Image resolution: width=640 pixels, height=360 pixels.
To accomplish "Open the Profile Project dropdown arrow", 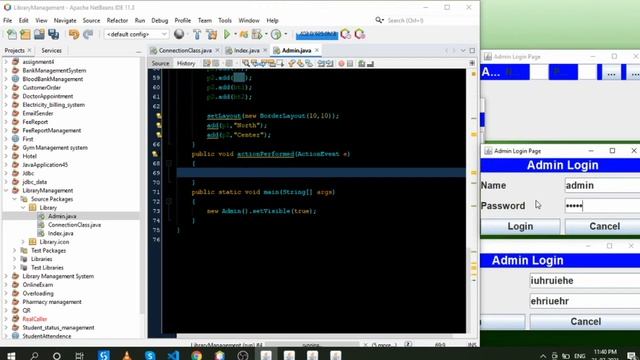I will [285, 34].
